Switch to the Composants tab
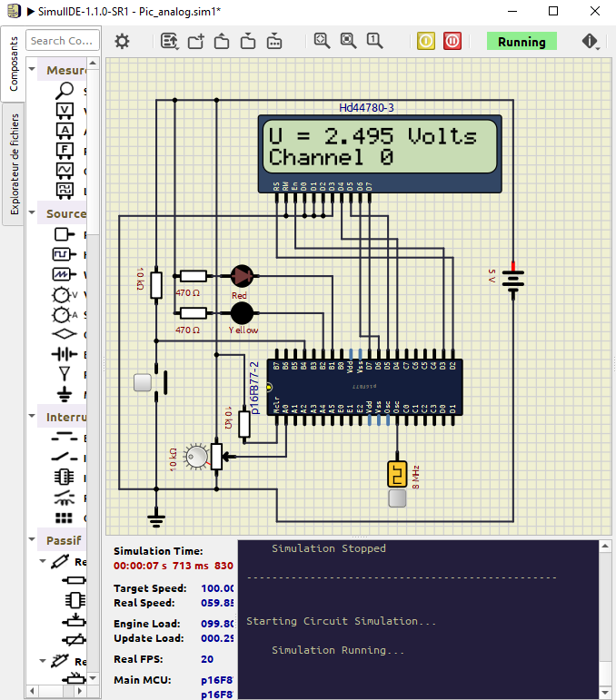This screenshot has height=700, width=616. (14, 64)
